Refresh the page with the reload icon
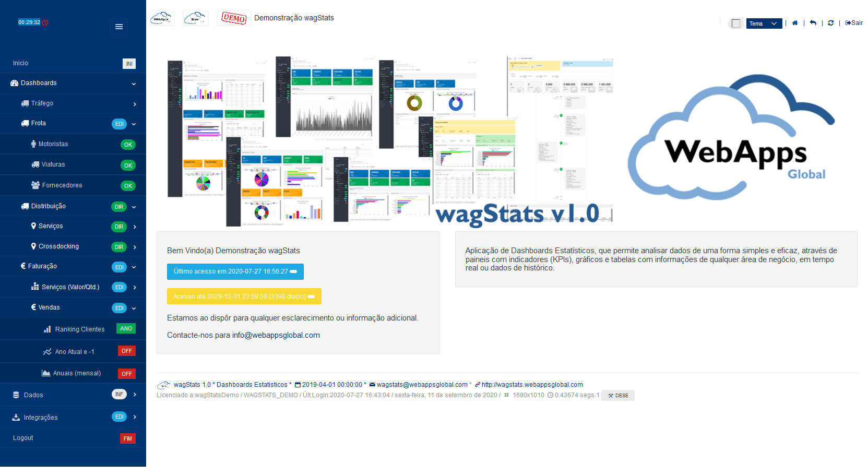Screen dimensions: 868x474 (831, 23)
